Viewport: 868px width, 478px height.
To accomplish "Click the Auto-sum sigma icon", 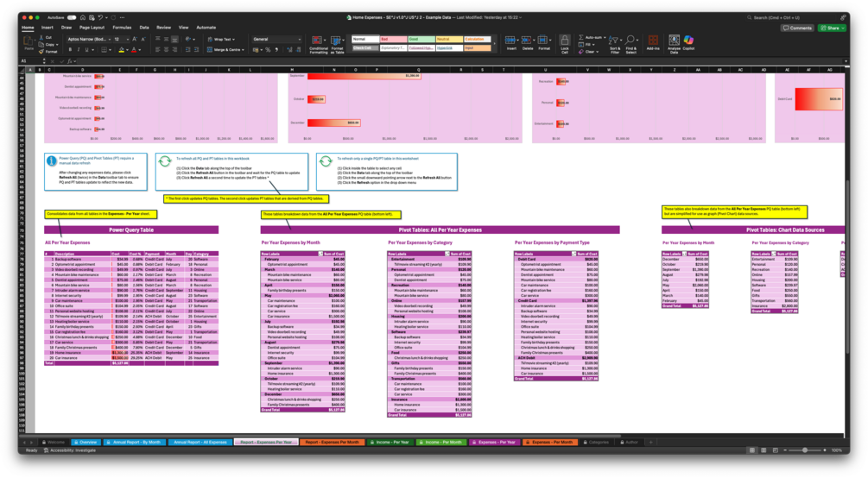I will [581, 38].
